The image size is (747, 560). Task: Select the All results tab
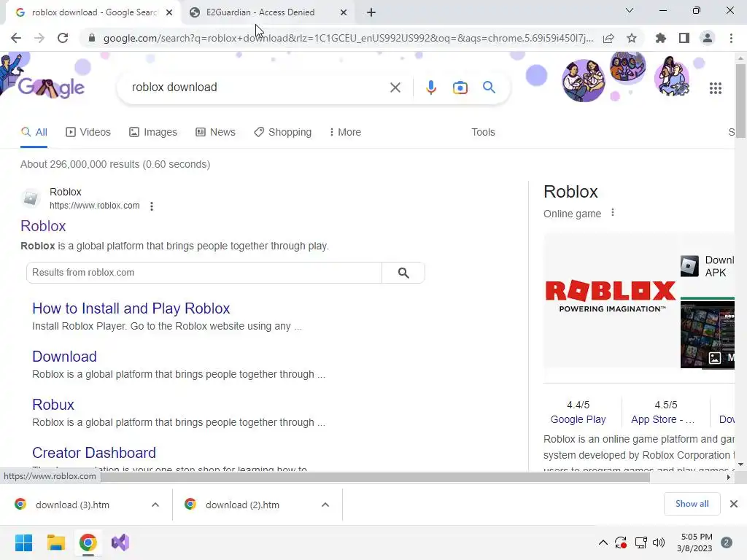click(x=34, y=133)
